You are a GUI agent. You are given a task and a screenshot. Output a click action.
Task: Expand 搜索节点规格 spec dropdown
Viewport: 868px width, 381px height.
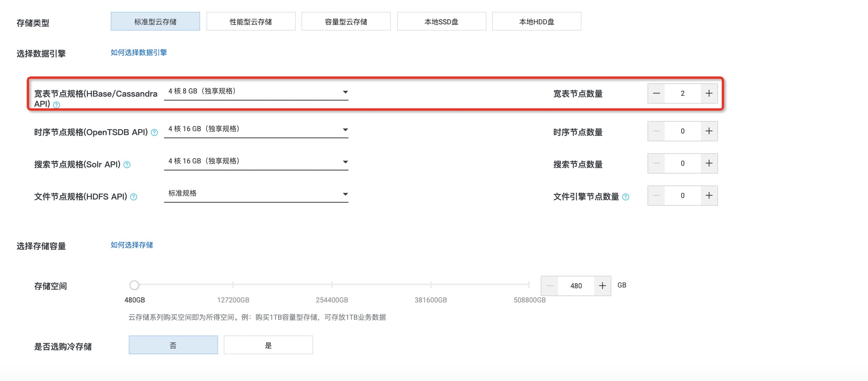click(256, 161)
